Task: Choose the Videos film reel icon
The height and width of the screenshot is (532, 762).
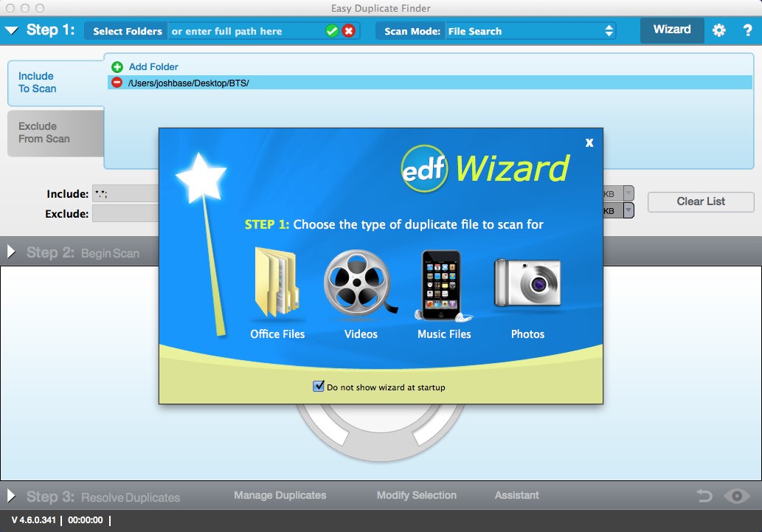Action: 360,283
